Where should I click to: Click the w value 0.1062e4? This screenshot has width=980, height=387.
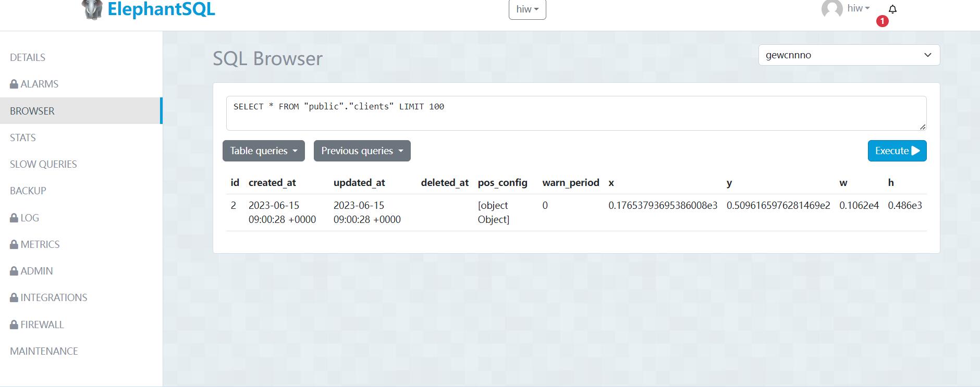859,205
